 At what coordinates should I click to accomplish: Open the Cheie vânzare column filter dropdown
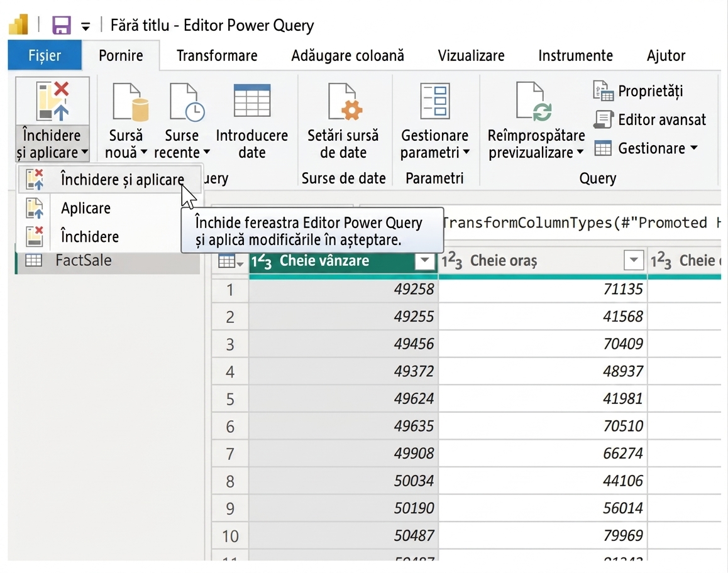tap(424, 261)
